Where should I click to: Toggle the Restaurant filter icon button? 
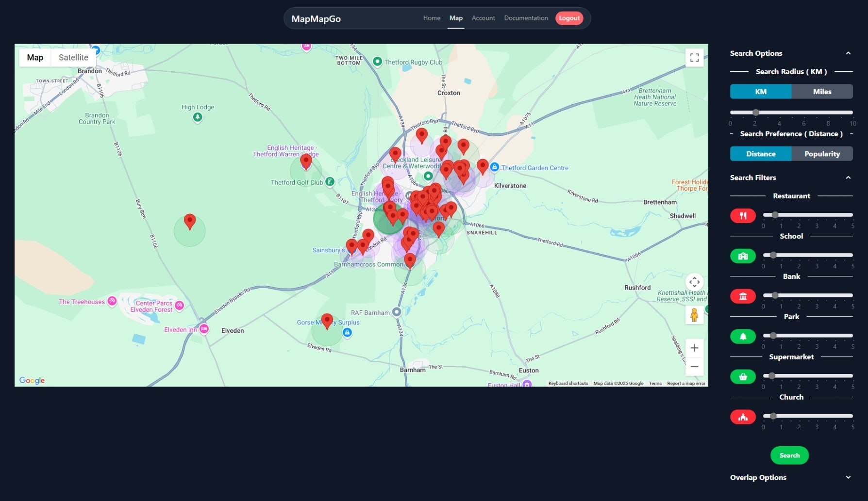(x=743, y=216)
